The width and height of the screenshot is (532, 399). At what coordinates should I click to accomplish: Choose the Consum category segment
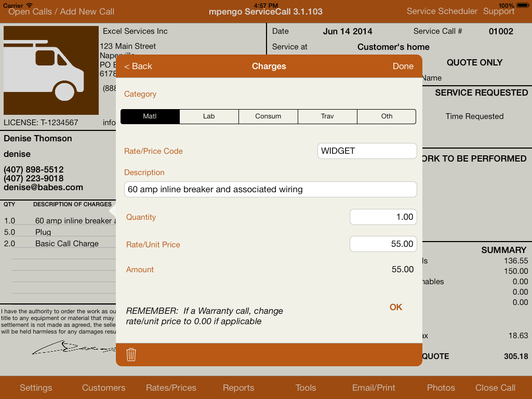coord(268,116)
